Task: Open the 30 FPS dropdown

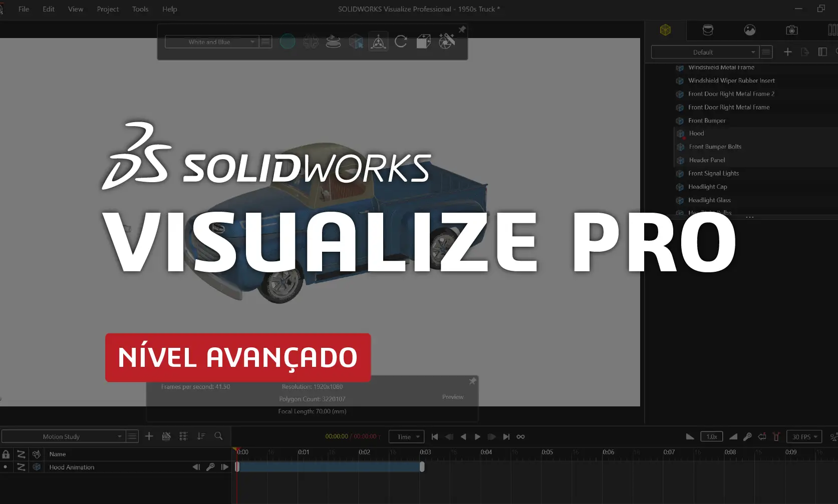Action: (x=804, y=437)
